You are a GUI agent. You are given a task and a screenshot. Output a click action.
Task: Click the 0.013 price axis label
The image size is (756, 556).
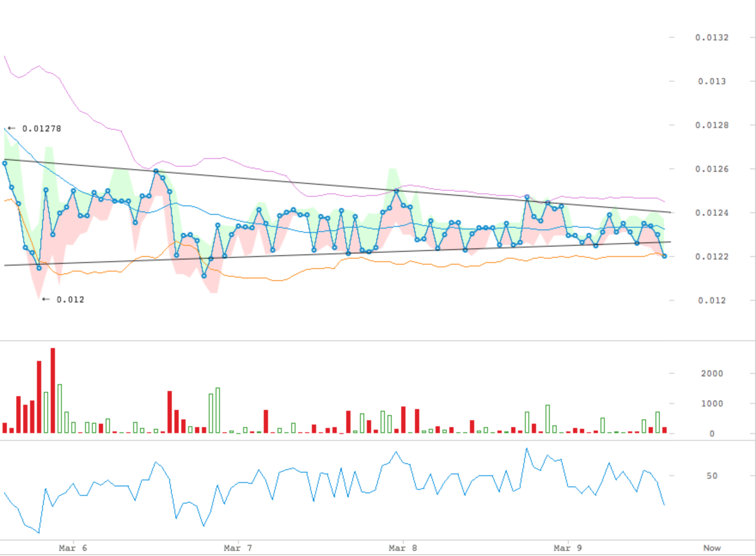[712, 82]
